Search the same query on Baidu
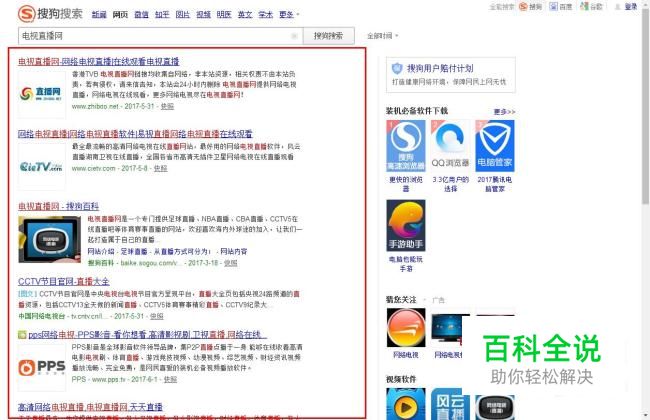The width and height of the screenshot is (650, 420). [x=560, y=7]
